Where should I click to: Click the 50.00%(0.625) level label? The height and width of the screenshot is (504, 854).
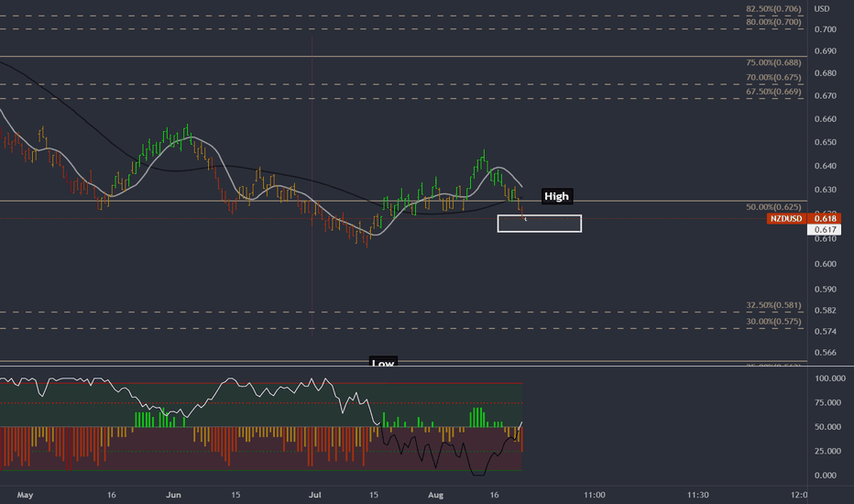(x=773, y=207)
